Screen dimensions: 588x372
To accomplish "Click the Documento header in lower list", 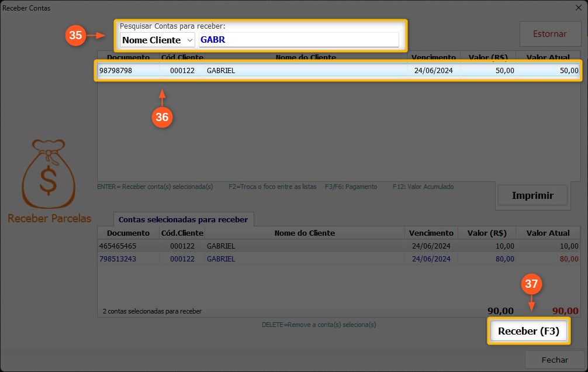I will (x=128, y=233).
